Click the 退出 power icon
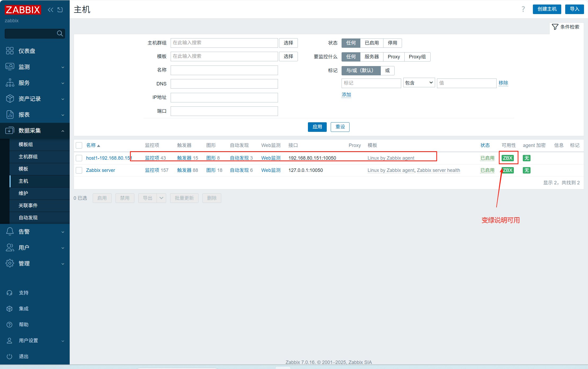Screen dimensions: 588x369 [x=10, y=356]
